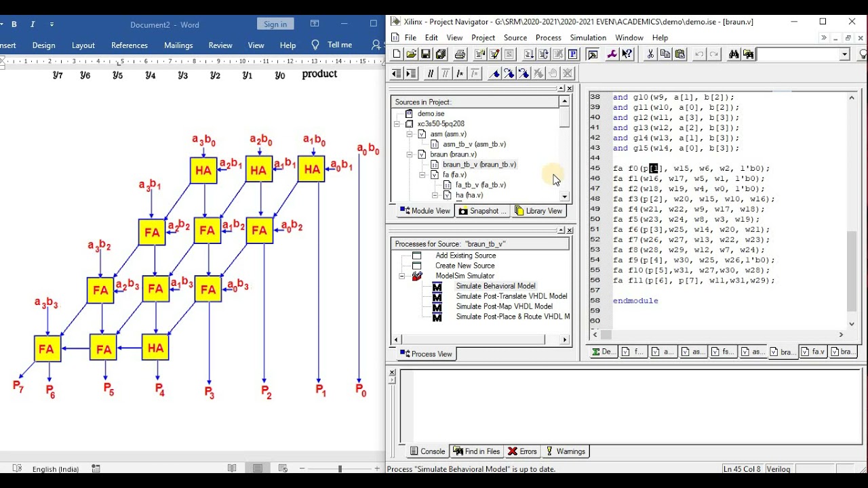Click the Copy icon in Xilinx toolbar
This screenshot has width=868, height=488.
tap(665, 54)
